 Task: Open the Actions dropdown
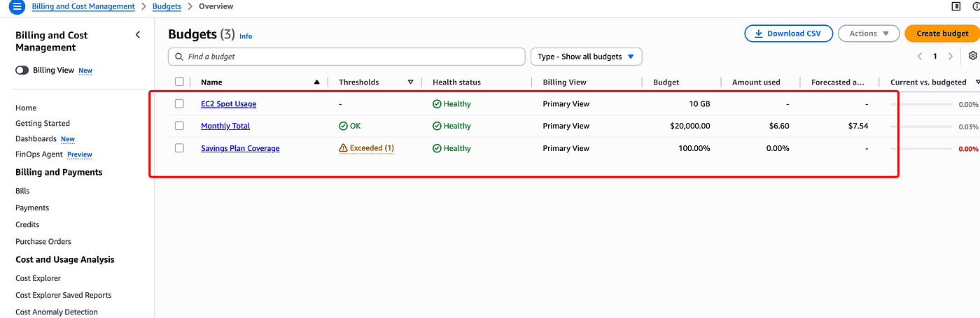(x=869, y=34)
